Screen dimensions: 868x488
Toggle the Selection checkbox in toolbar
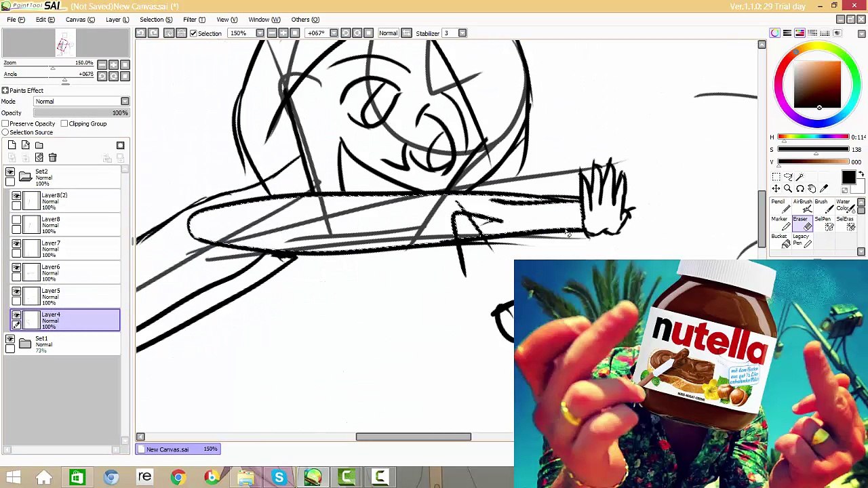(x=193, y=33)
